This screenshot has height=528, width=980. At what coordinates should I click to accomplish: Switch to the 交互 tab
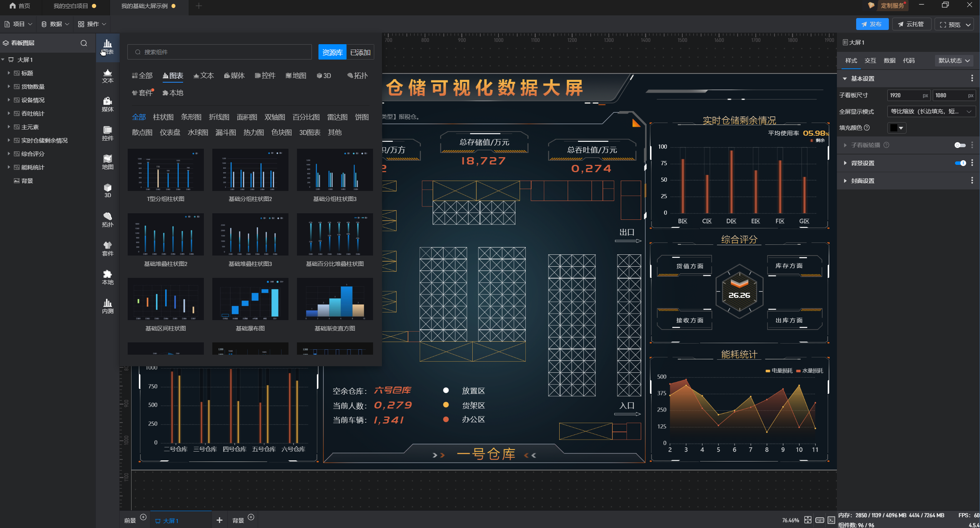coord(870,61)
